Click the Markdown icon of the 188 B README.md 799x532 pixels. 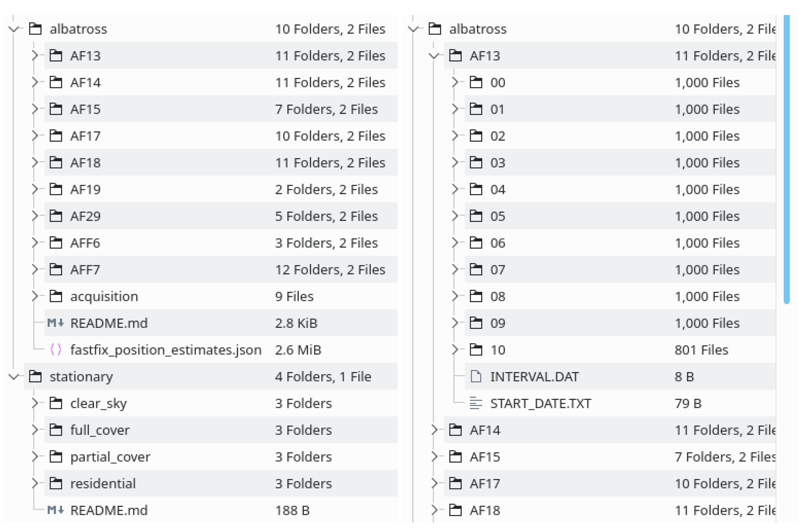coord(55,510)
